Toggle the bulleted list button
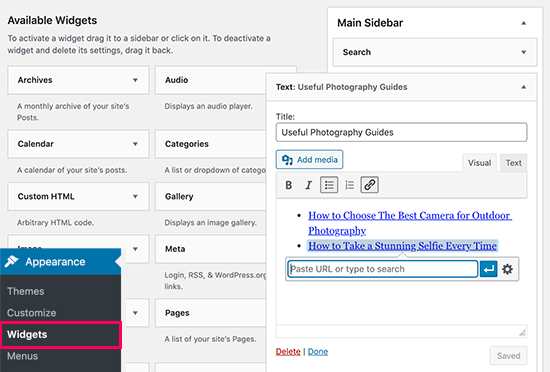This screenshot has width=550, height=372. pos(329,185)
